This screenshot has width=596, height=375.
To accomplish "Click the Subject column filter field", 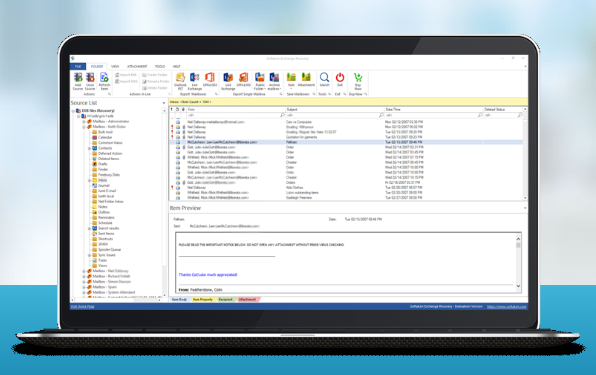I will click(333, 115).
